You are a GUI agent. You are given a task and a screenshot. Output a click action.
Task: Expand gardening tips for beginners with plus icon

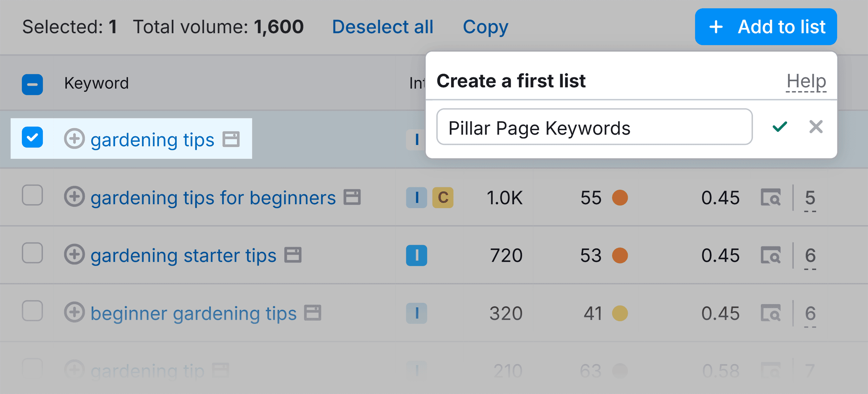point(74,197)
